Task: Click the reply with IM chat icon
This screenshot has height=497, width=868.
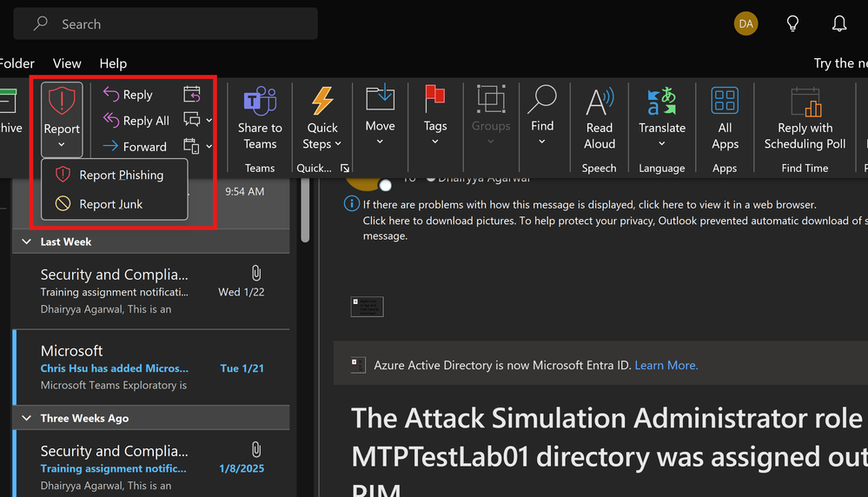Action: point(191,120)
